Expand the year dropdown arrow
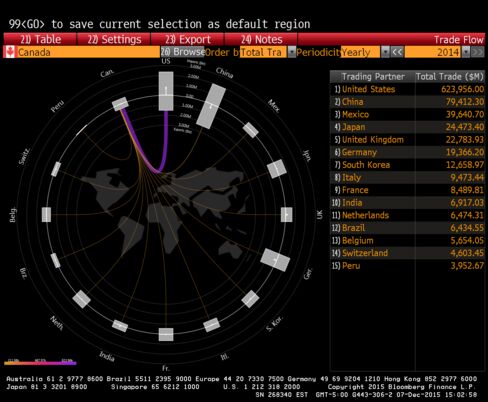 click(x=466, y=52)
